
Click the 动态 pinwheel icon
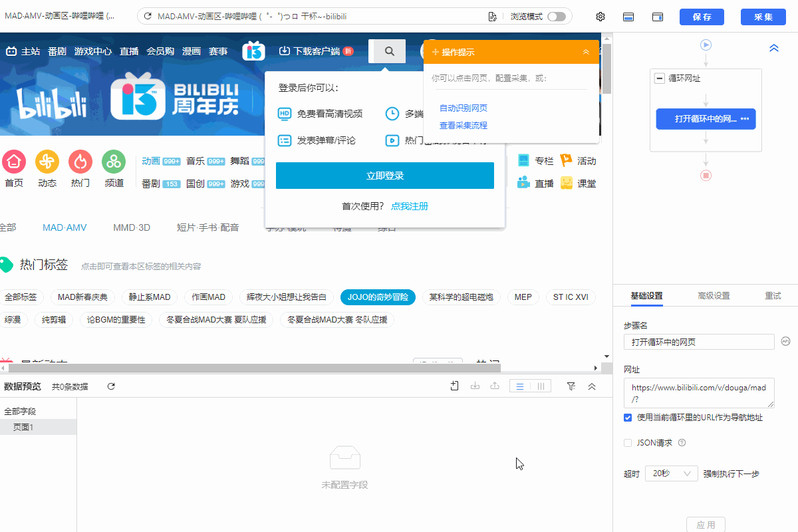[47, 161]
